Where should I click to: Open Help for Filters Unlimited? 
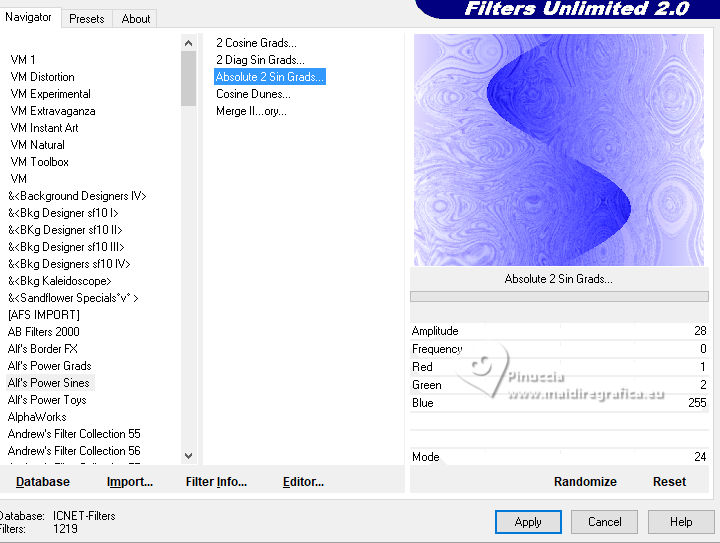click(x=681, y=522)
